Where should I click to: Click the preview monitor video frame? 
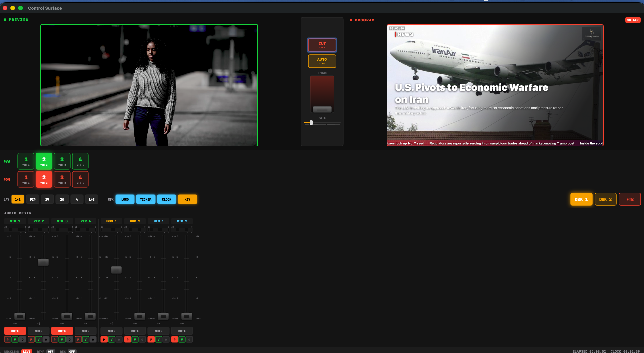click(149, 85)
